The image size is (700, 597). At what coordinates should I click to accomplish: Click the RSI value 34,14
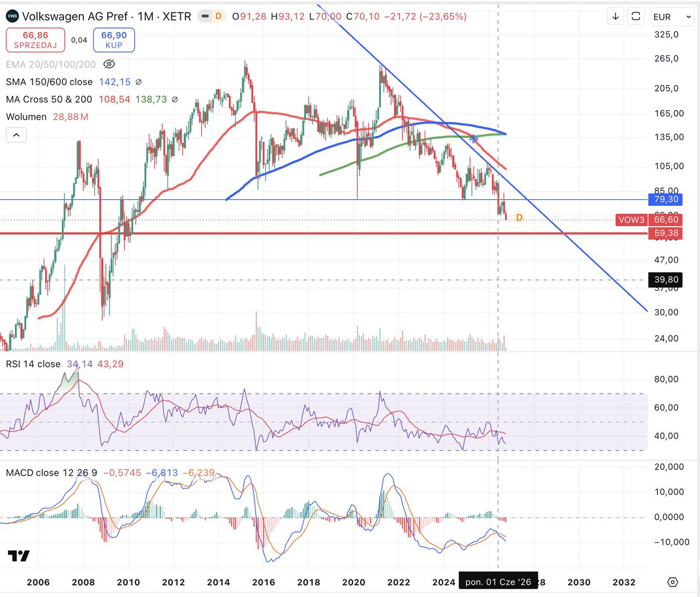pyautogui.click(x=80, y=364)
